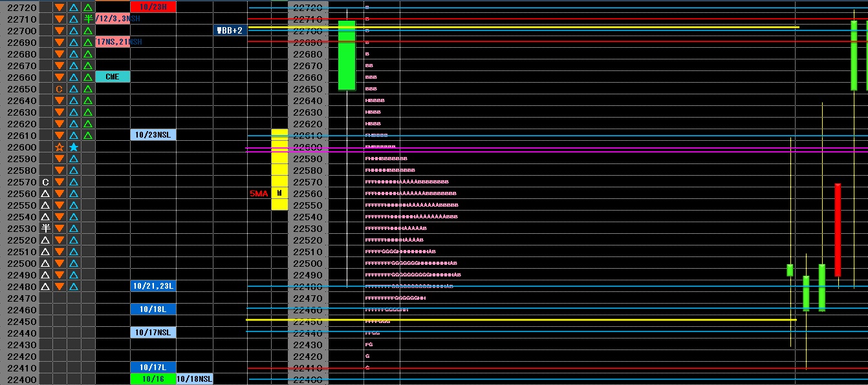Click the orange down triangle in row 22500

(60, 263)
